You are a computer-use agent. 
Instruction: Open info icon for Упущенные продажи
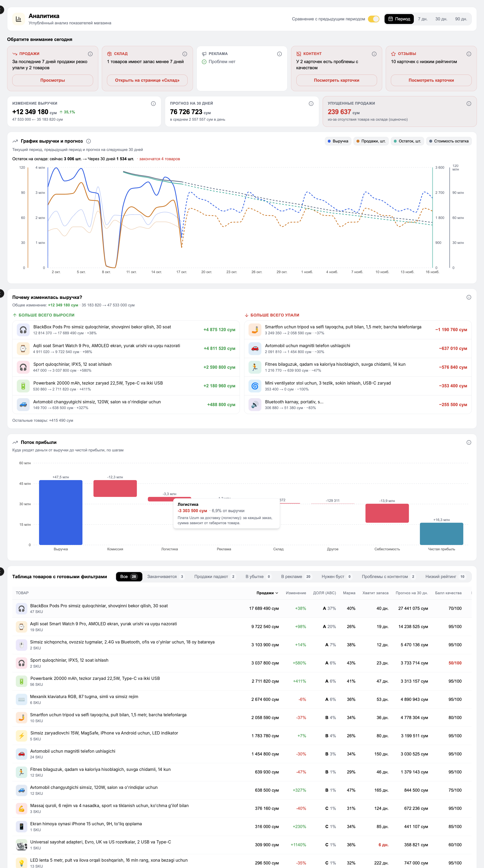469,103
